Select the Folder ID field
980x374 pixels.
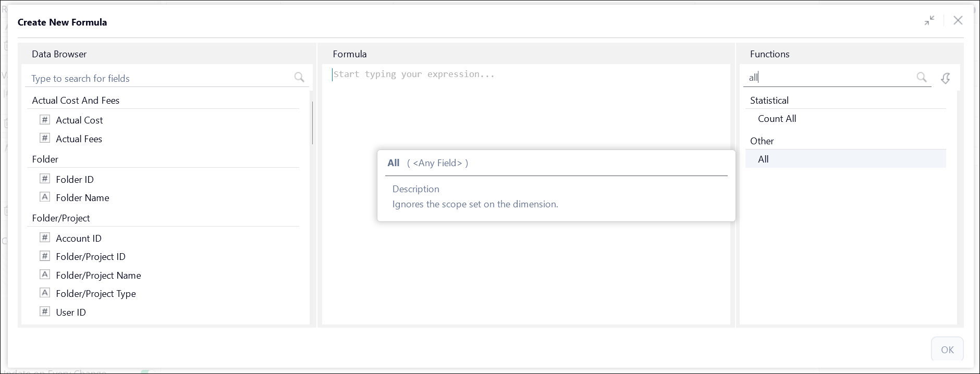[75, 180]
